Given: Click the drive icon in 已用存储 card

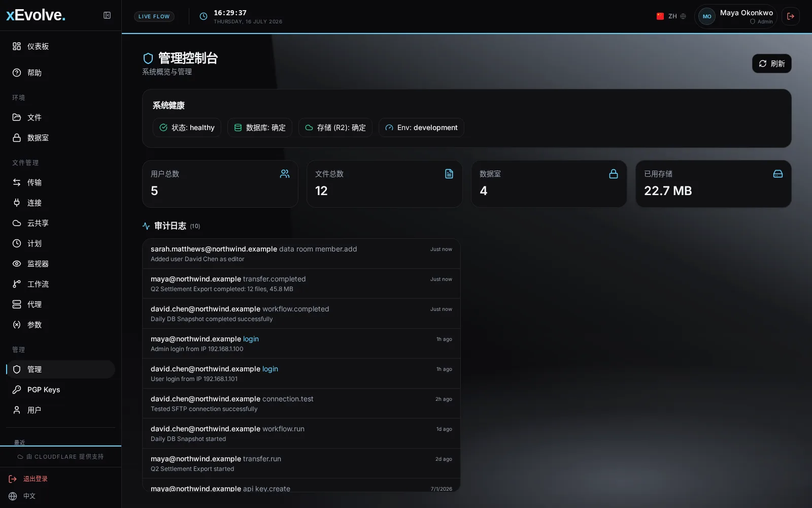Looking at the screenshot, I should click(778, 174).
